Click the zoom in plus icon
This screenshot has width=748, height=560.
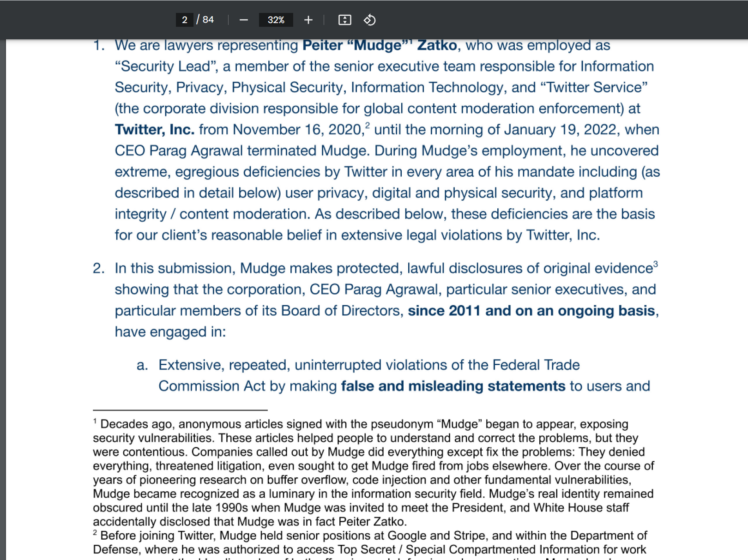pos(308,20)
